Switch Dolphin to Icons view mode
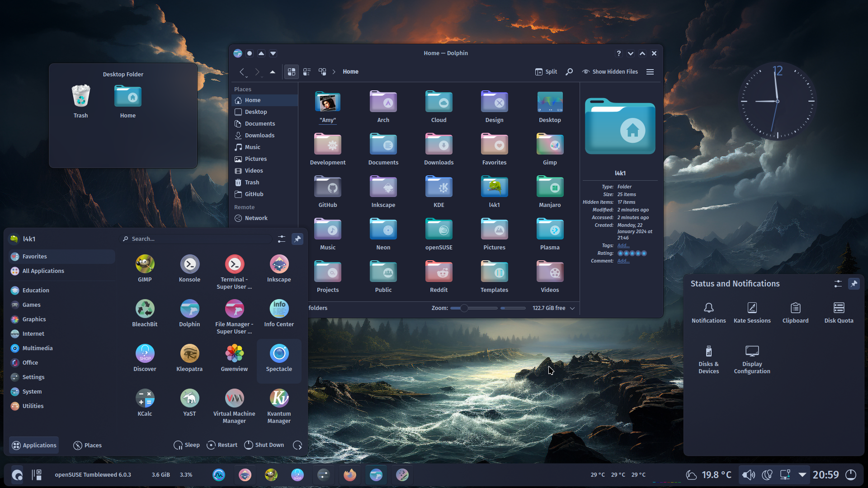This screenshot has width=868, height=488. click(292, 72)
